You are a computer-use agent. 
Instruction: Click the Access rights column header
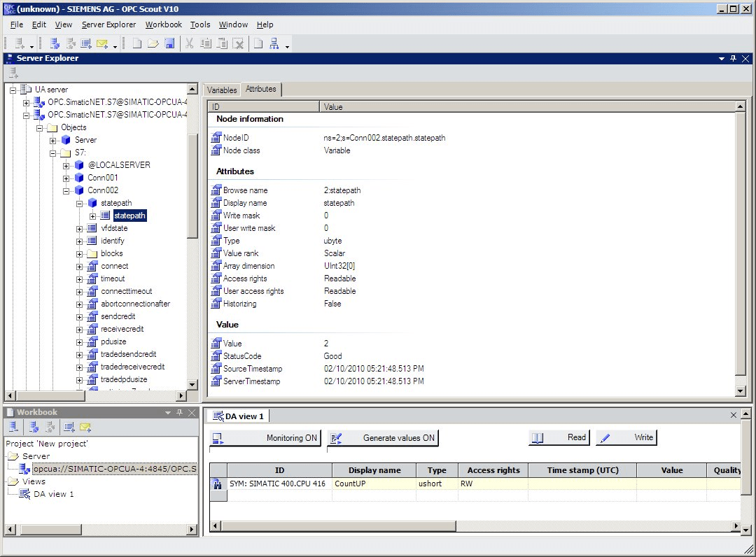(x=493, y=470)
